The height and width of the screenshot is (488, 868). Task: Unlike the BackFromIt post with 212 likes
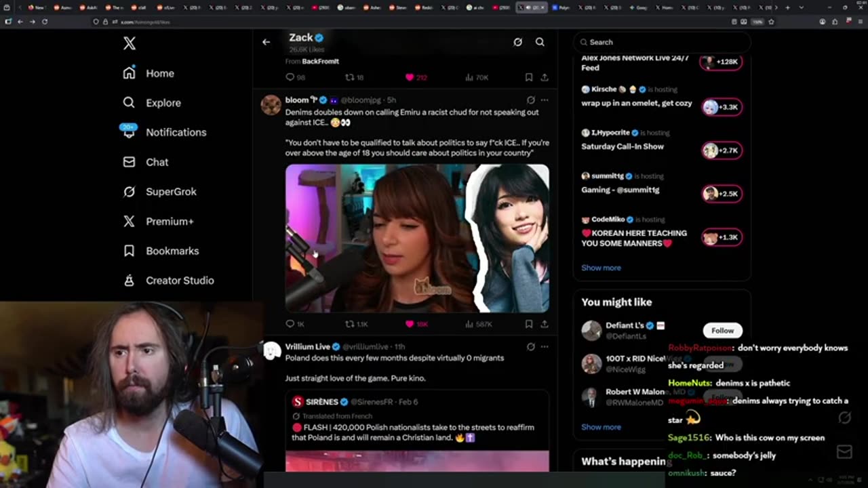(x=416, y=77)
